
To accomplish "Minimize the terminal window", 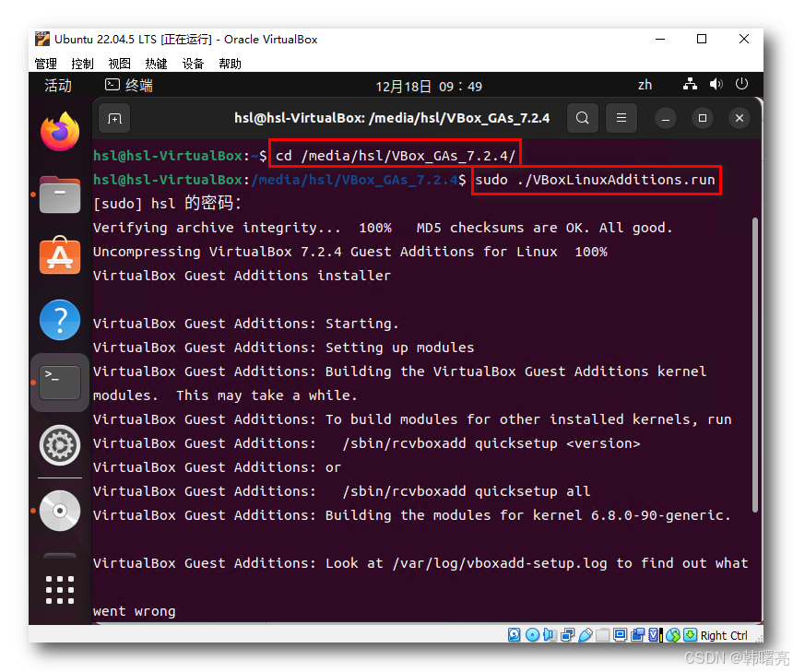I will pos(666,118).
